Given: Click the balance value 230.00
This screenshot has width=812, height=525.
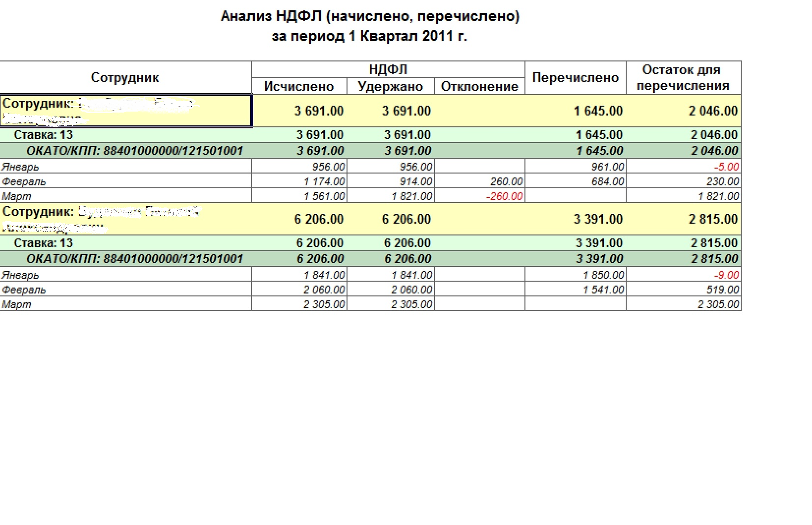Looking at the screenshot, I should 723,181.
